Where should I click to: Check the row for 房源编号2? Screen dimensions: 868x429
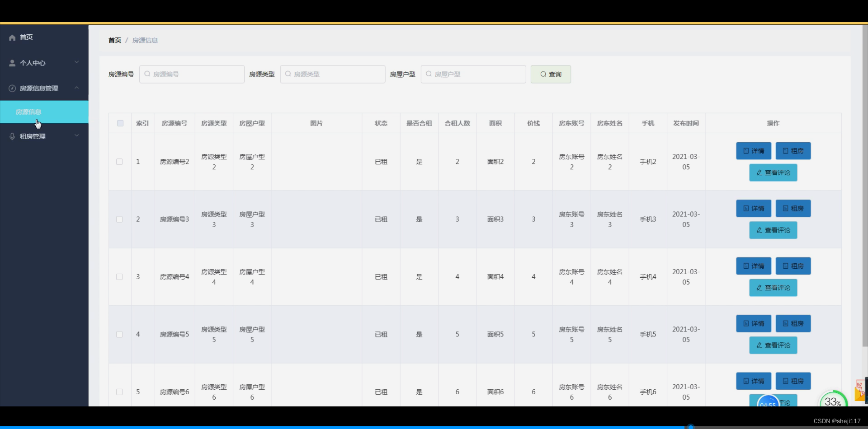(119, 162)
